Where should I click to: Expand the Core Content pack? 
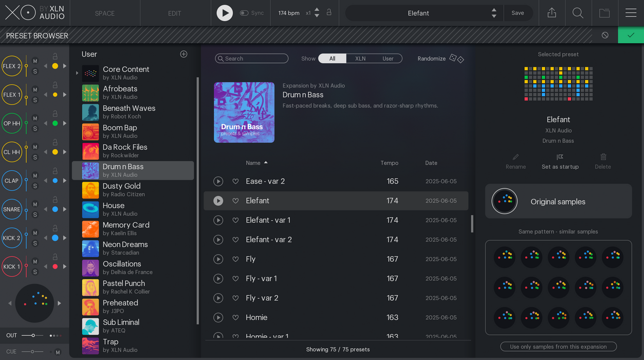coord(77,73)
